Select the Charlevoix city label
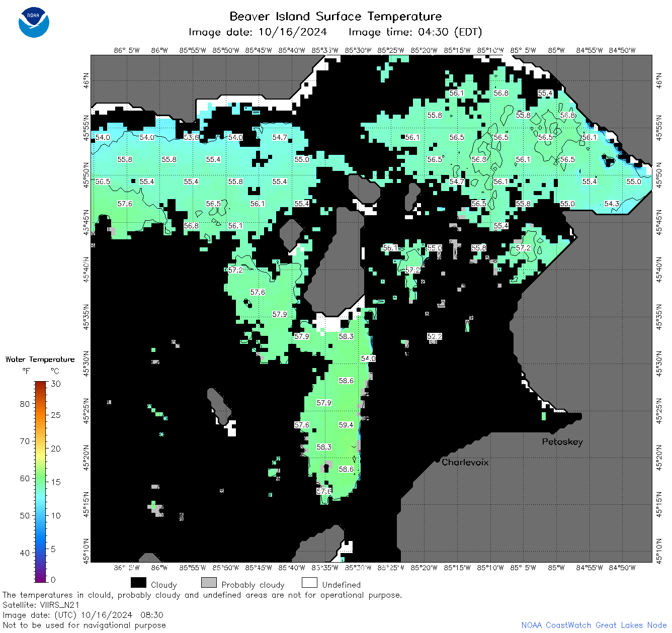The image size is (672, 633). click(465, 462)
